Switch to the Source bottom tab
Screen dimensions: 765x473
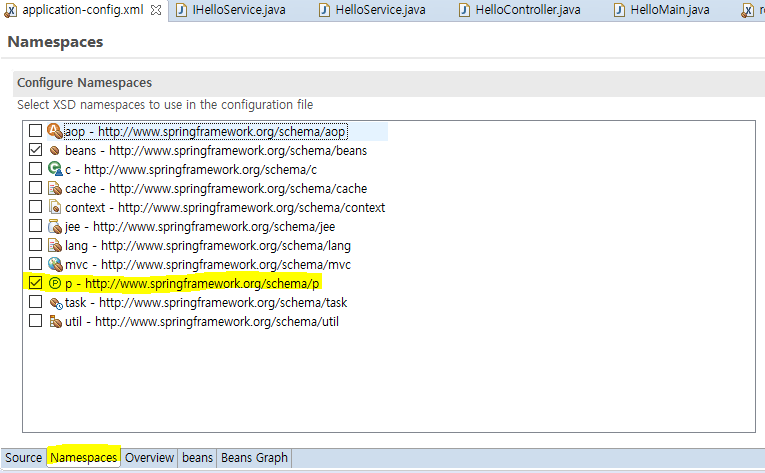click(23, 458)
